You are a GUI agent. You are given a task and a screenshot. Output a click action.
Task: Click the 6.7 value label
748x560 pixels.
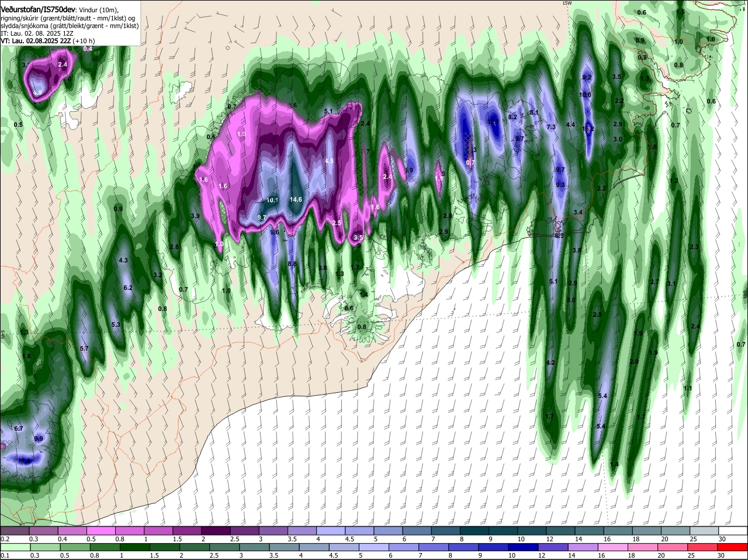(18, 428)
